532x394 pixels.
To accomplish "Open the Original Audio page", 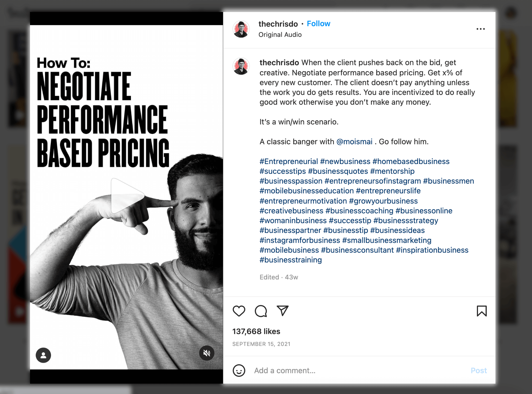I will click(280, 35).
